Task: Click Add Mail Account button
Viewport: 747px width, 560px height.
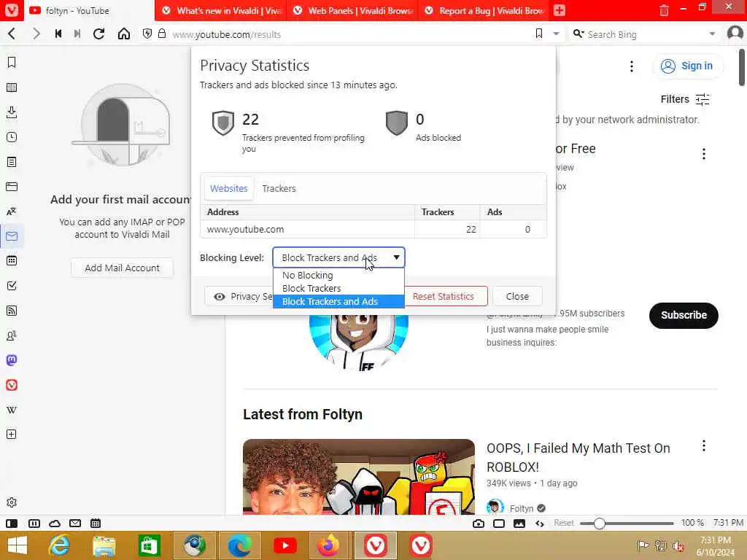Action: (x=122, y=268)
